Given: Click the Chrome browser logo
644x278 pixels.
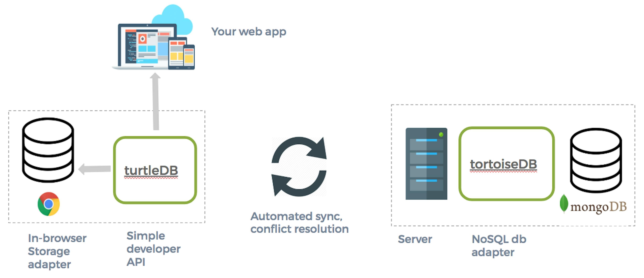Looking at the screenshot, I should pyautogui.click(x=48, y=204).
